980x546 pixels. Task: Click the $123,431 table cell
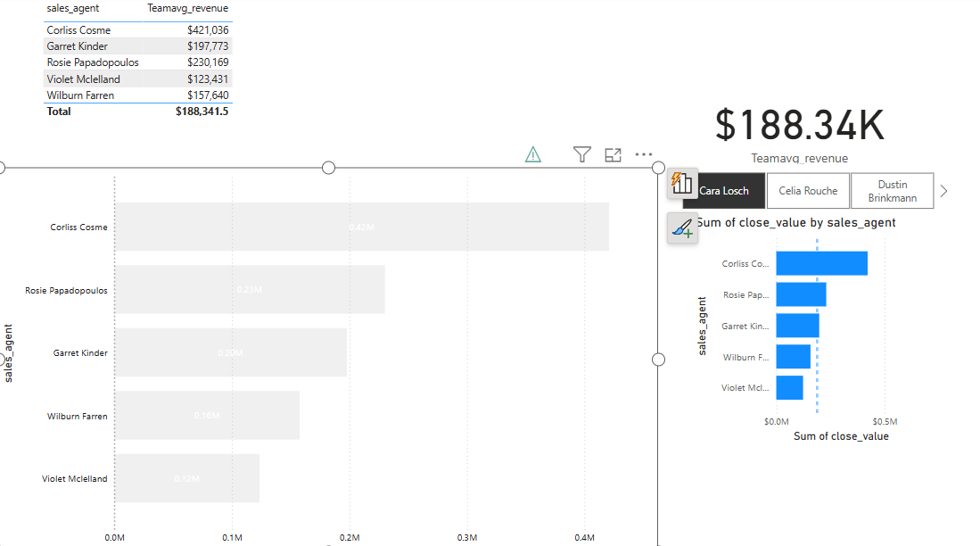208,79
